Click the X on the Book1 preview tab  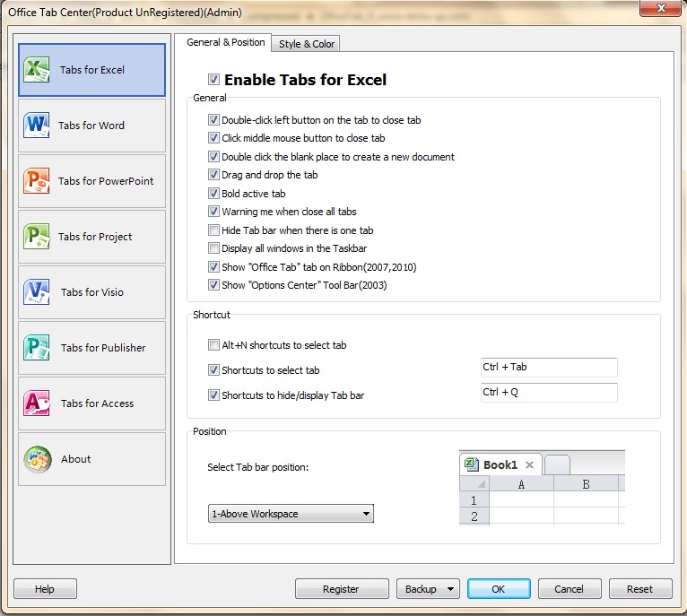click(x=529, y=464)
